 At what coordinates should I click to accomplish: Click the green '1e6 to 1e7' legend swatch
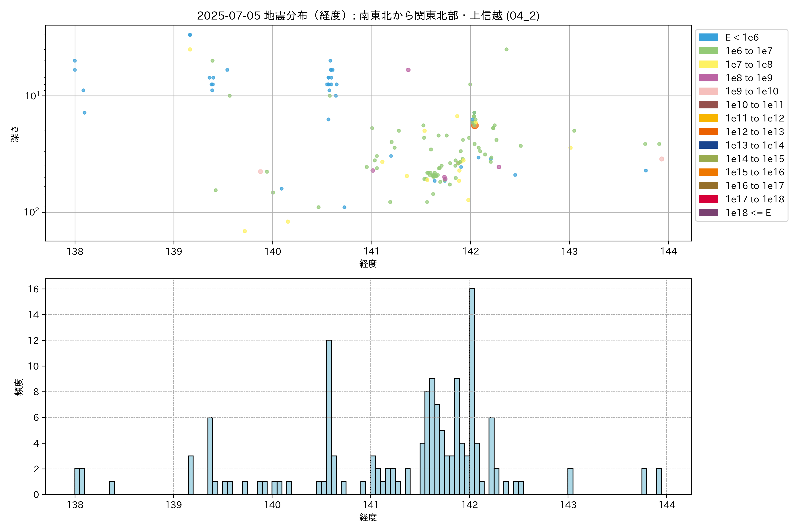coord(708,51)
